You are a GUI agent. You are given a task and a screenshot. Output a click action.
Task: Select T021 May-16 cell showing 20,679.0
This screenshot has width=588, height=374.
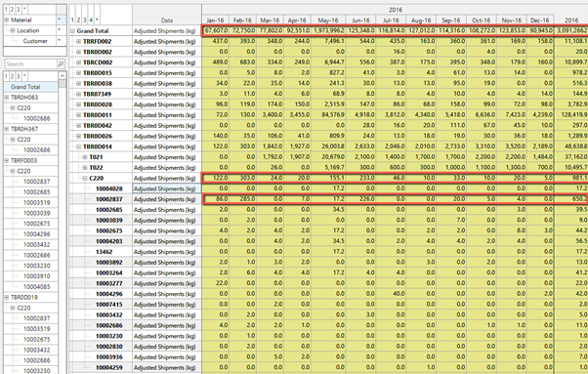[x=328, y=157]
